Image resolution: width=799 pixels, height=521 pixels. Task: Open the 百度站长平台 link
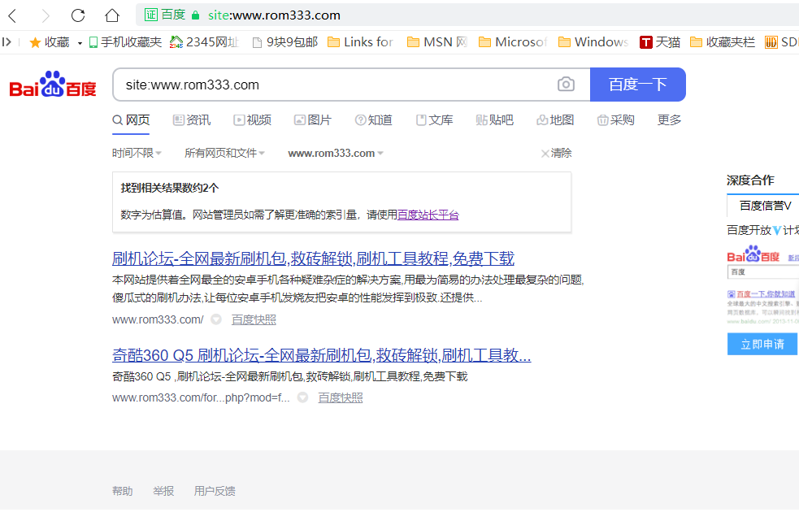point(428,214)
